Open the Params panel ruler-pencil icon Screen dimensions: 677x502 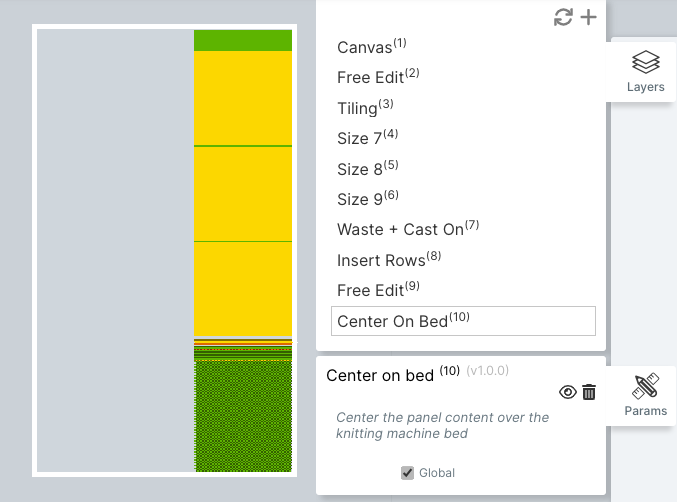tap(645, 386)
